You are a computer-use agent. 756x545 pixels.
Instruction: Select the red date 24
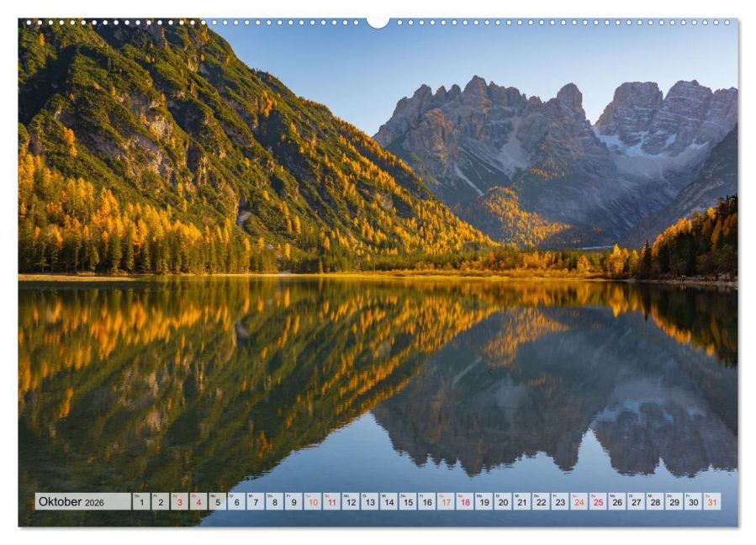click(579, 501)
